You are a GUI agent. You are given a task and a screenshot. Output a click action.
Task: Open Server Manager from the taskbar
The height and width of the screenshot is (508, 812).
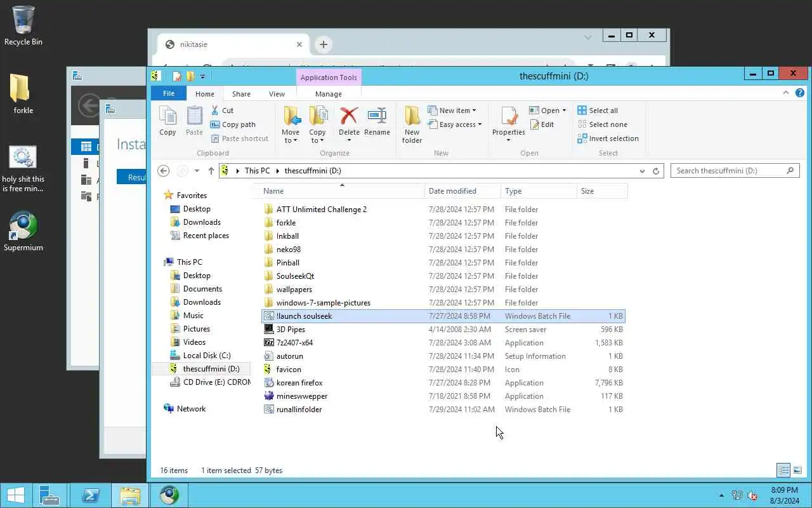49,495
